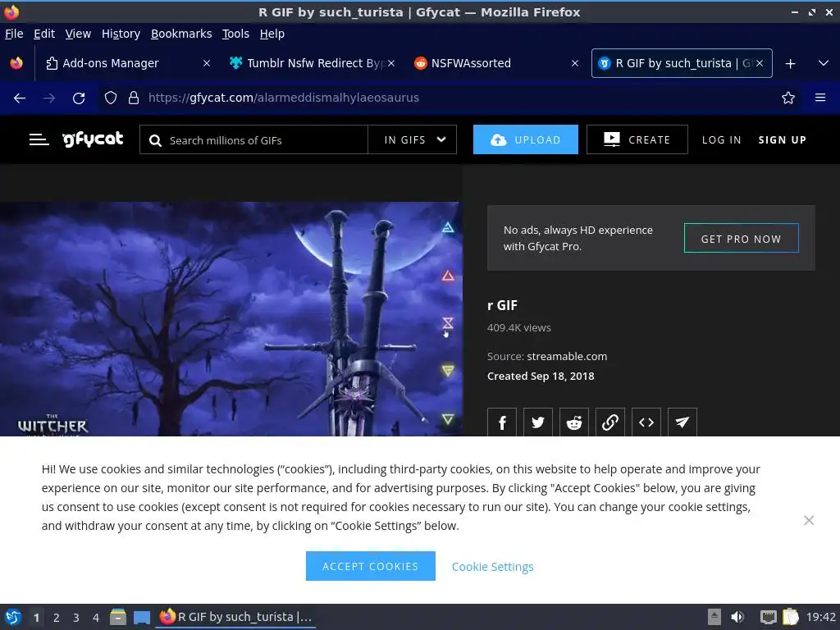Click the Firefox View pinned icon
840x630 pixels.
pyautogui.click(x=16, y=63)
